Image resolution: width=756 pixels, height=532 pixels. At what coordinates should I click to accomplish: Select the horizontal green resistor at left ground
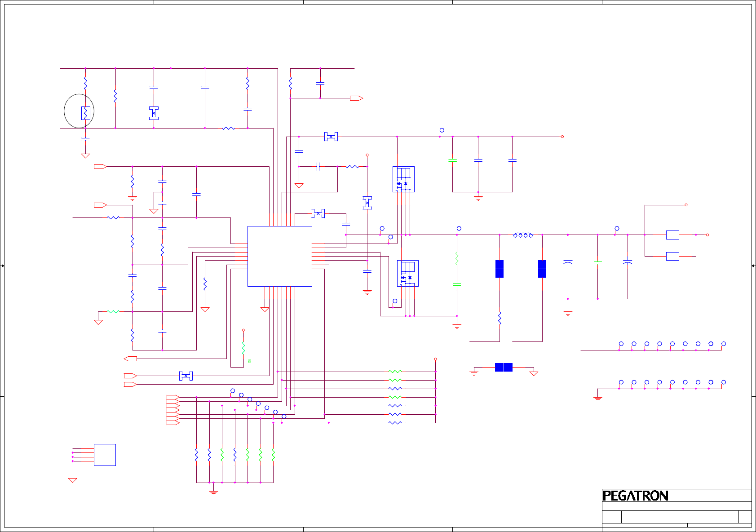[113, 311]
